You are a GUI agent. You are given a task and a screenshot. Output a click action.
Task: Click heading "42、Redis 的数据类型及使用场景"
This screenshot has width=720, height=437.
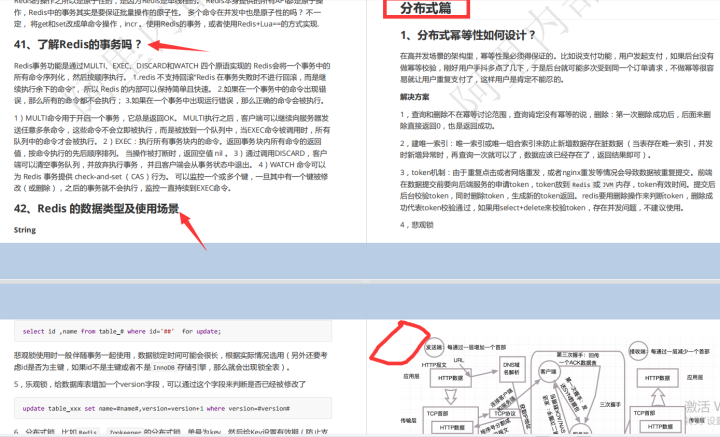pyautogui.click(x=96, y=209)
